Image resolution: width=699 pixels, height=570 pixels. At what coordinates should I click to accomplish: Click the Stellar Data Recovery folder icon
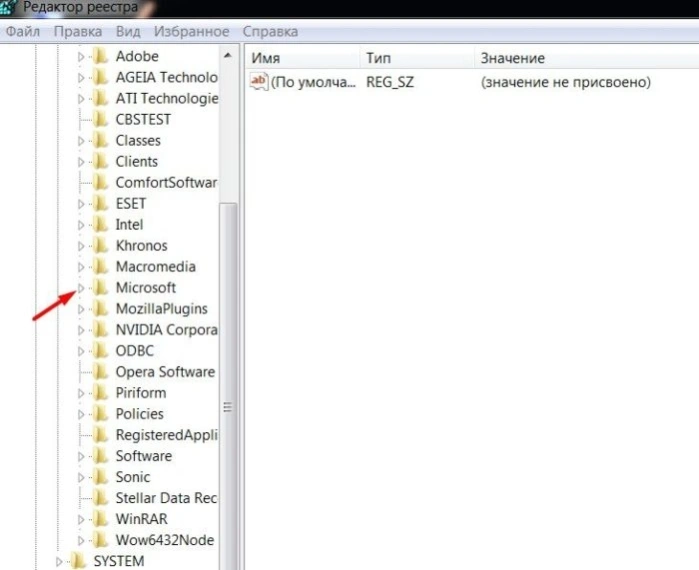pos(101,498)
